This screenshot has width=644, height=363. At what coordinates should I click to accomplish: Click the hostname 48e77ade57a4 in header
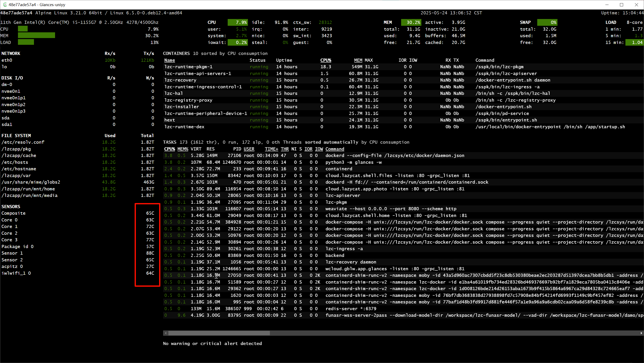[x=16, y=13]
